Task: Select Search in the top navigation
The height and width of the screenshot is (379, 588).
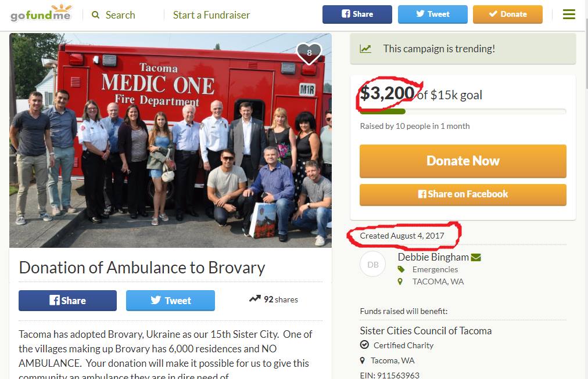Action: 120,15
